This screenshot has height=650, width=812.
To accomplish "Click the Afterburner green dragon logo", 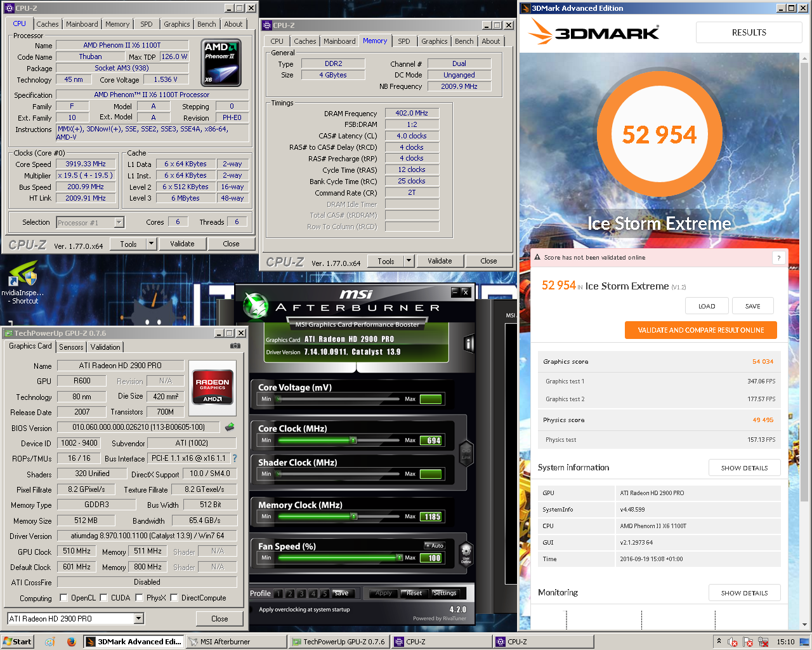I will click(x=256, y=305).
